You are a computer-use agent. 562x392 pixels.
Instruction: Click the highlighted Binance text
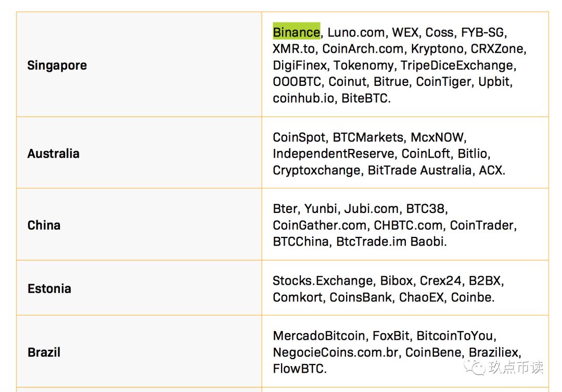pyautogui.click(x=297, y=32)
